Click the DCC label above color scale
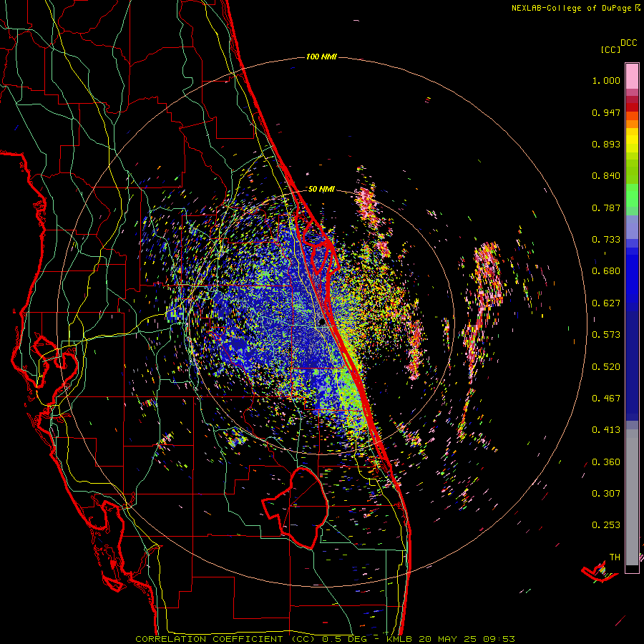 click(628, 43)
